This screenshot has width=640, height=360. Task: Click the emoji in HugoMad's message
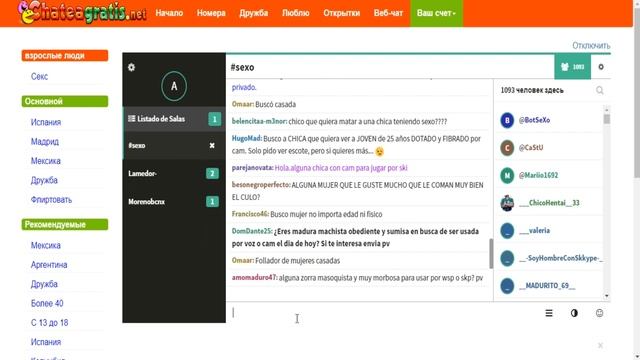380,151
